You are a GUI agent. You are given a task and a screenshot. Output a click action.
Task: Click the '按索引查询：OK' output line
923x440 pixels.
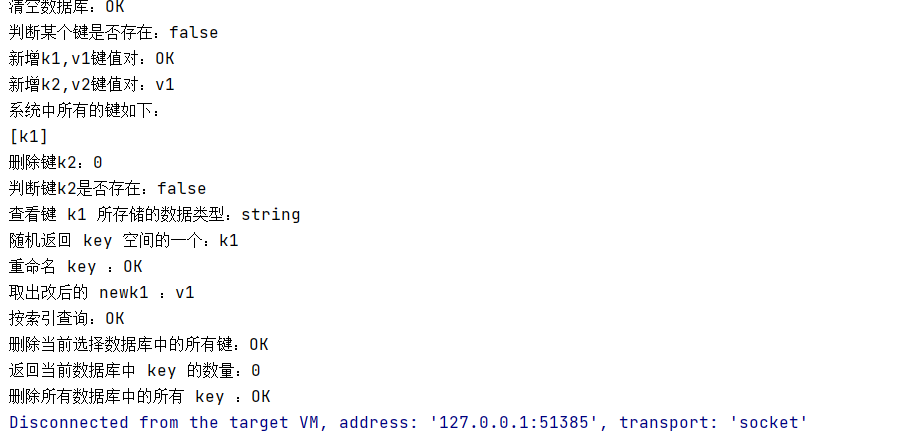pos(67,318)
